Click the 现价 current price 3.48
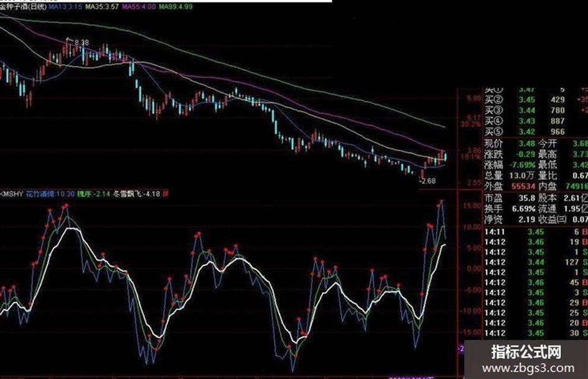The width and height of the screenshot is (588, 379). tap(527, 143)
